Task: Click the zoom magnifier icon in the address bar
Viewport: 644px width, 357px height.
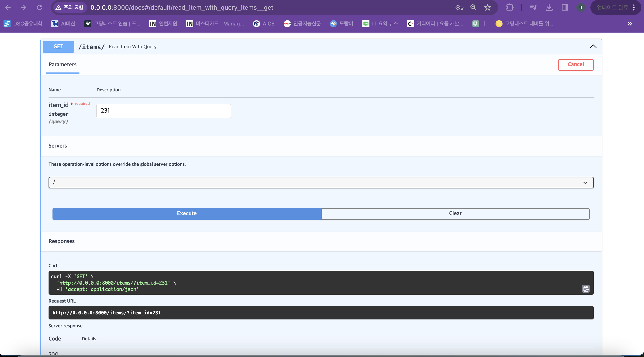Action: pos(473,7)
